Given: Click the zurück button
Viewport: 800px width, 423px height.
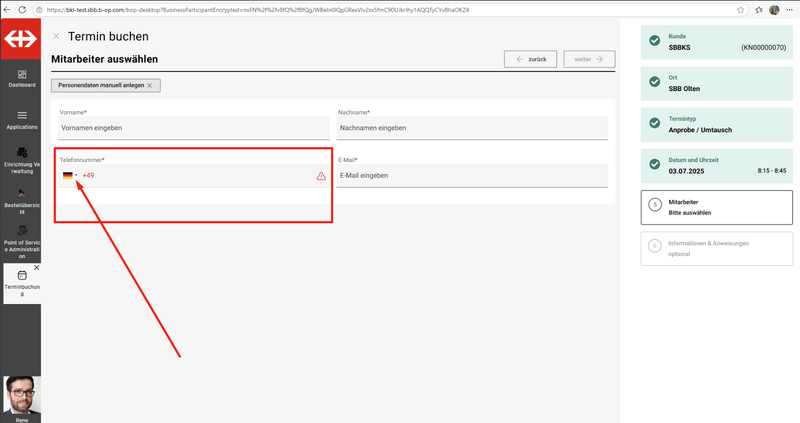Looking at the screenshot, I should pos(529,59).
